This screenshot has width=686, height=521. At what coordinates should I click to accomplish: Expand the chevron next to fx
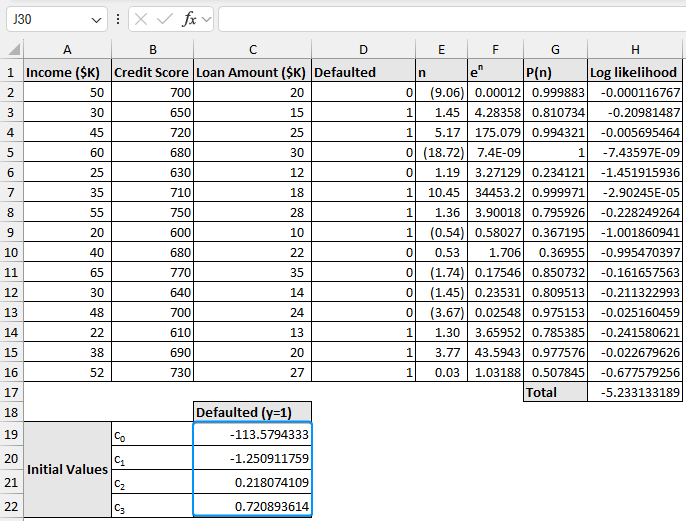(x=206, y=19)
